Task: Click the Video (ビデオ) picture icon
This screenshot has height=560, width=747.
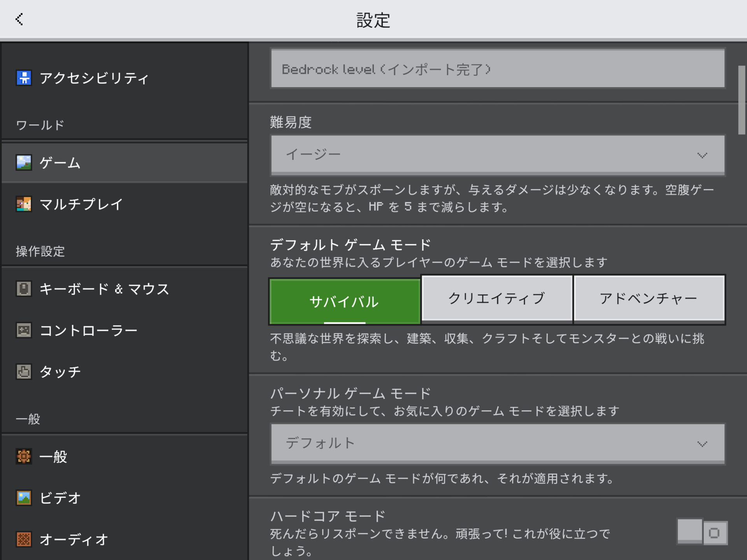Action: (x=24, y=498)
